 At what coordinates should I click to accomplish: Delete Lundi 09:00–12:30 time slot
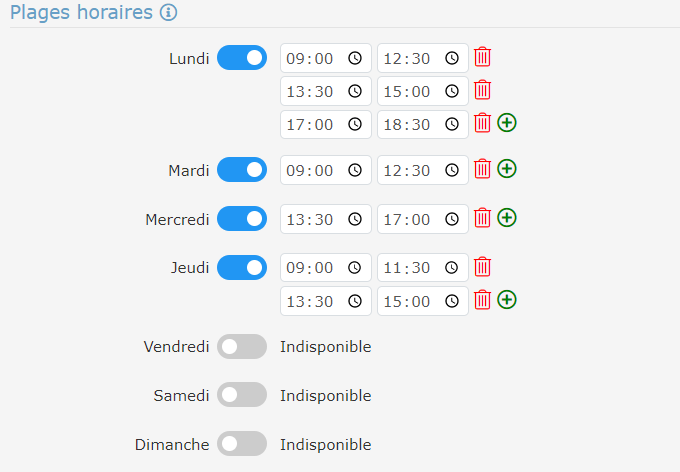[483, 57]
